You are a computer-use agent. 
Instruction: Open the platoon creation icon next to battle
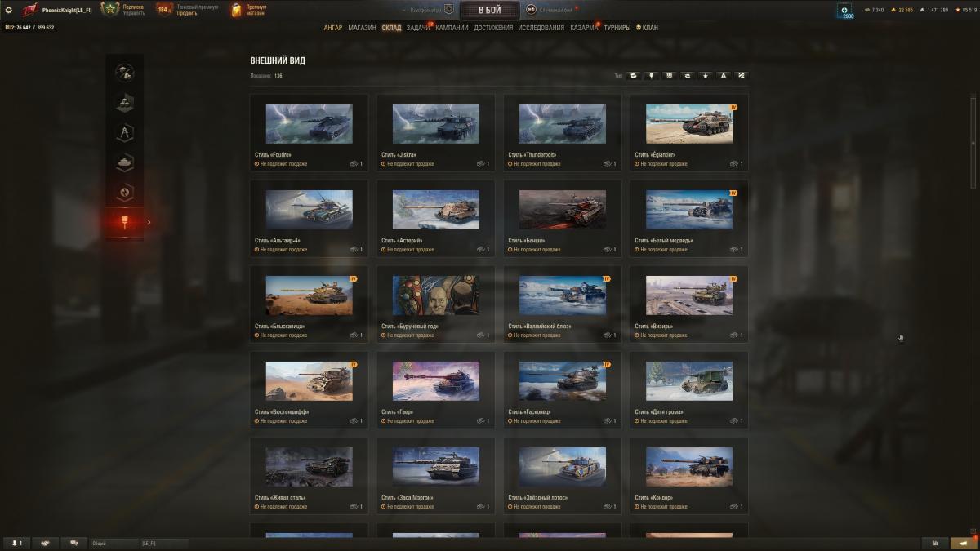(448, 10)
